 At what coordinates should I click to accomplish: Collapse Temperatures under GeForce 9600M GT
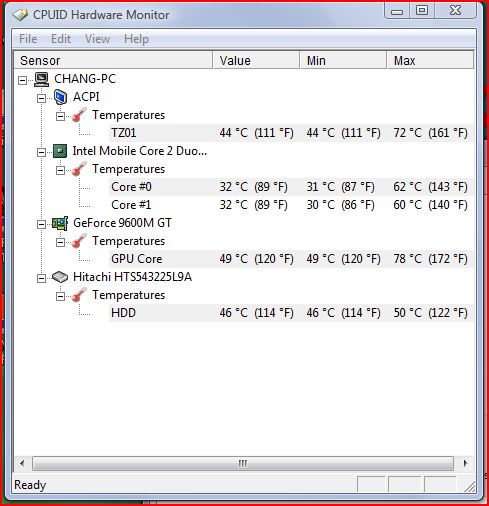click(60, 242)
